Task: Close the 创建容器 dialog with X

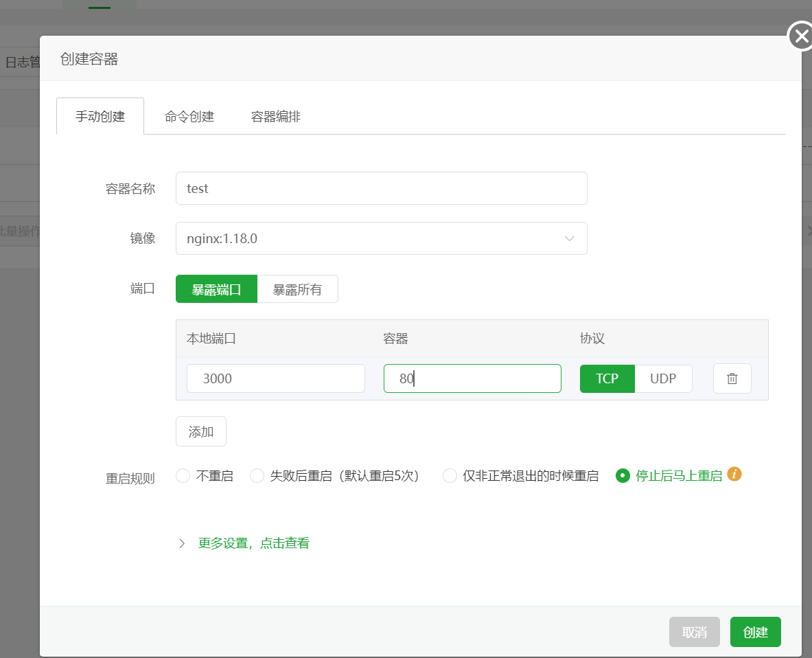Action: pos(801,36)
